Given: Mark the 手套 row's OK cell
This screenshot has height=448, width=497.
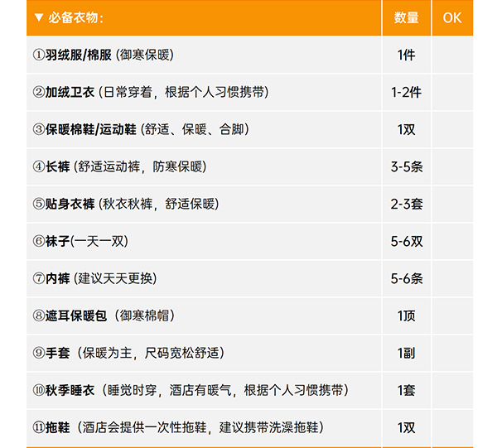Looking at the screenshot, I should pos(452,354).
